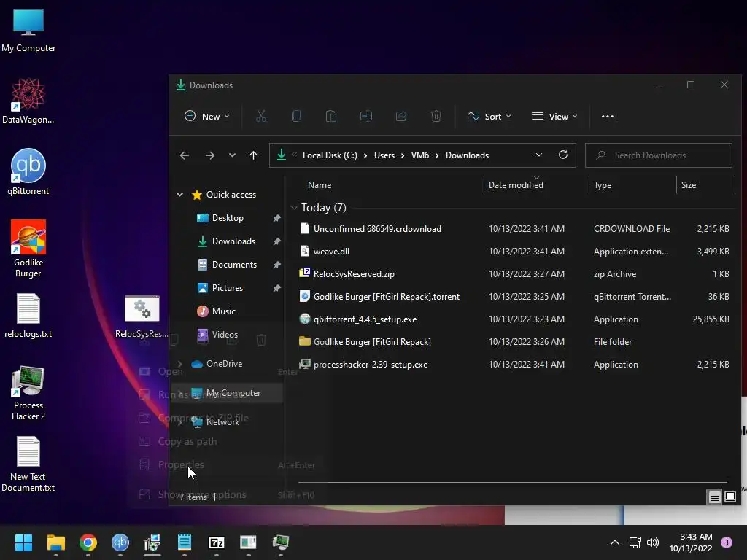This screenshot has height=560, width=747.
Task: Select Videos in navigation pane
Action: (225, 334)
